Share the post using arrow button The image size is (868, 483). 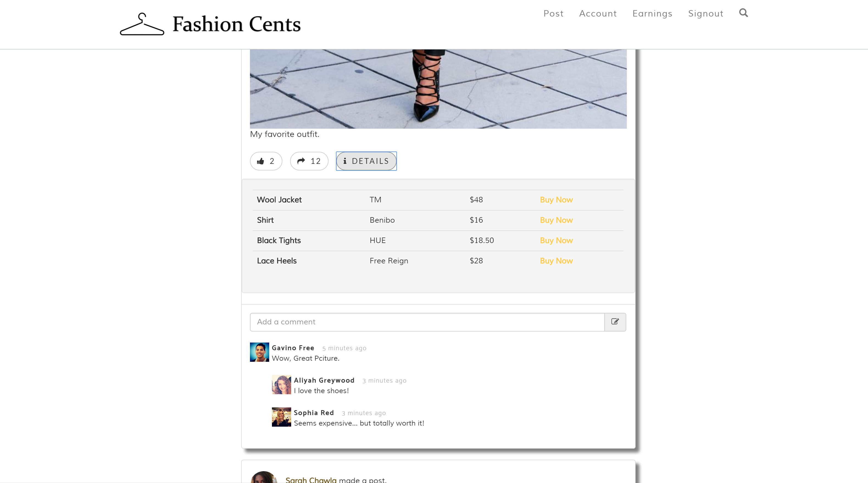tap(309, 161)
